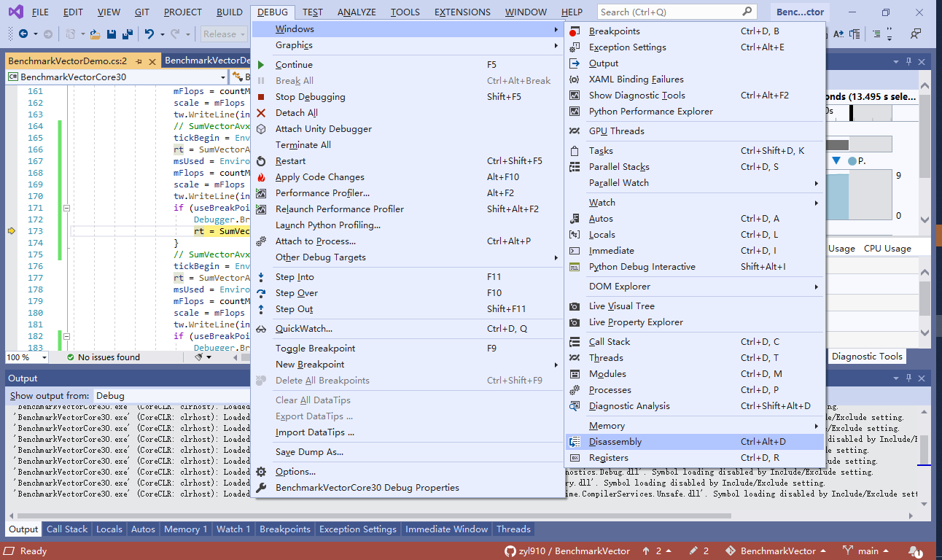
Task: Click the notifications icon in status bar
Action: pyautogui.click(x=914, y=551)
